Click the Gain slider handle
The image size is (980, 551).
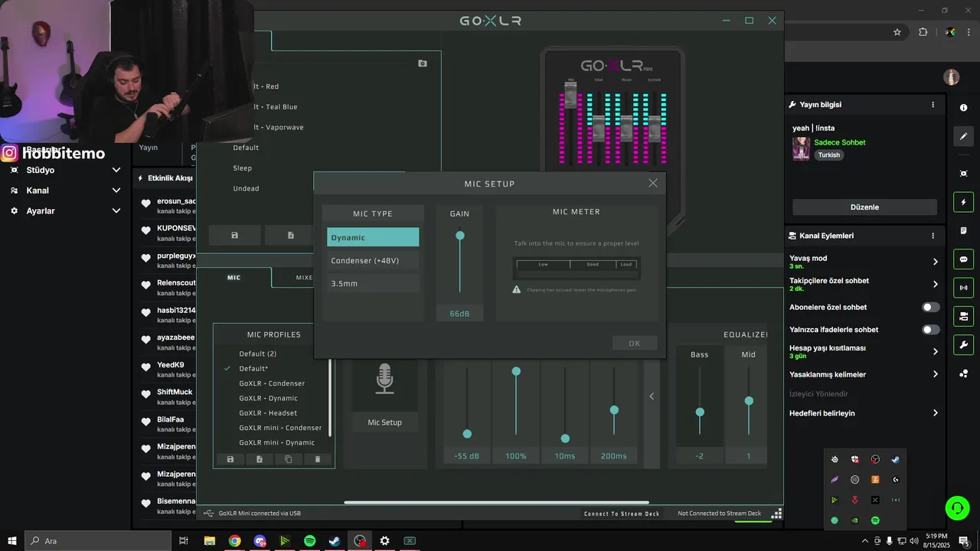coord(460,236)
